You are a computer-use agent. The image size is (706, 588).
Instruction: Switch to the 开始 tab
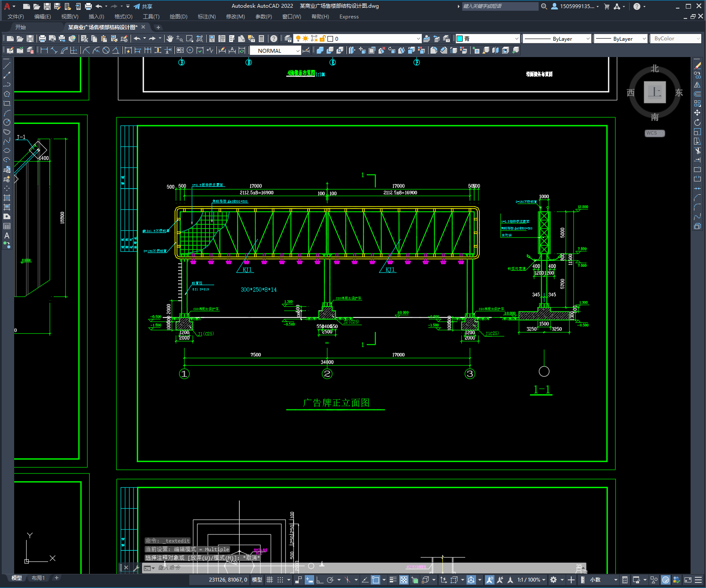pos(21,27)
